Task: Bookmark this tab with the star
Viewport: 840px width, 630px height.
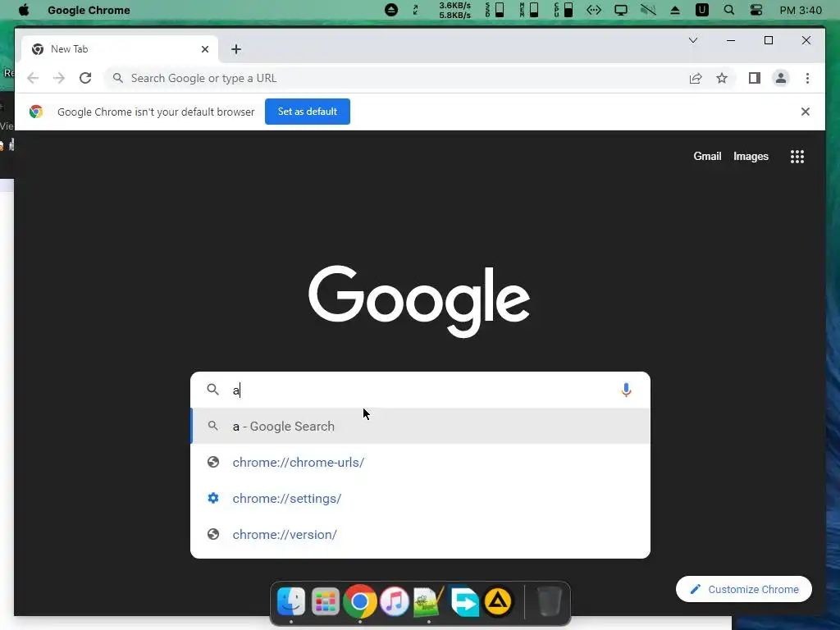Action: click(722, 78)
